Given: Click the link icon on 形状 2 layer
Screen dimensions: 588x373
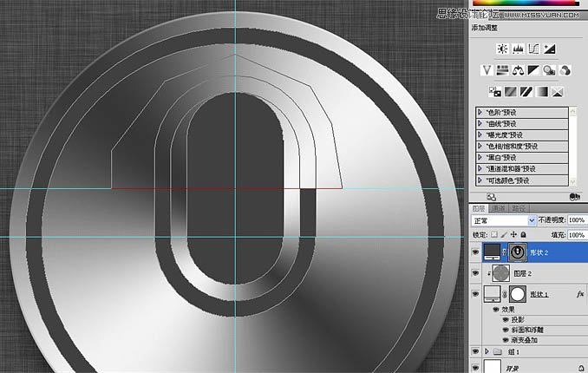Looking at the screenshot, I should tap(505, 252).
